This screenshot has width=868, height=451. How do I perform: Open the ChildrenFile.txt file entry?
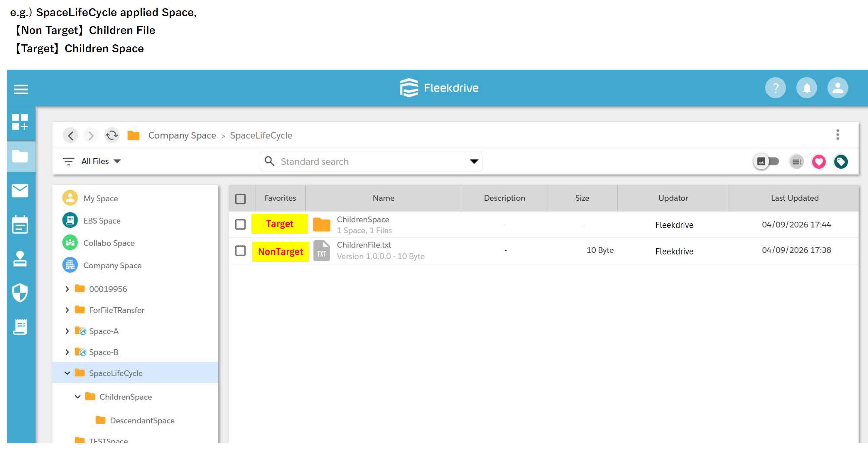(x=364, y=245)
